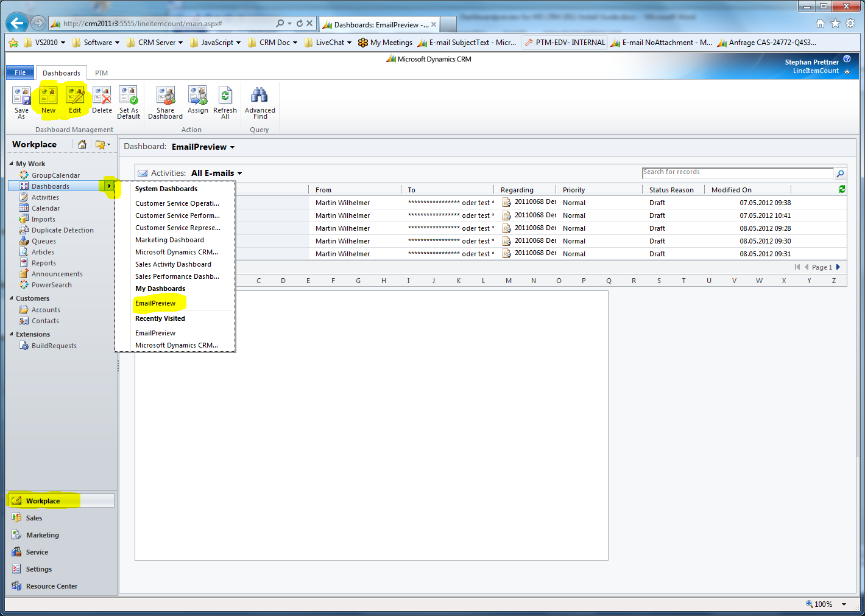865x616 pixels.
Task: Collapse the My Work section
Action: coord(11,164)
